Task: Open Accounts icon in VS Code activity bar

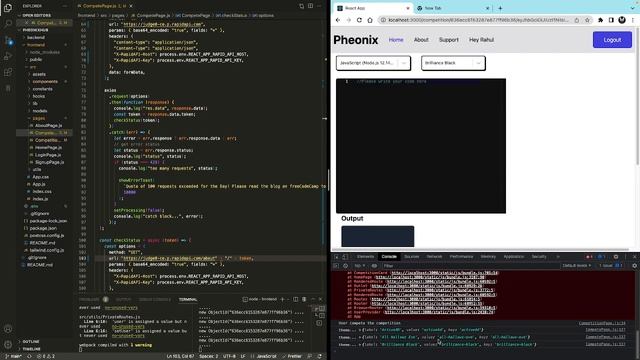Action: (x=8, y=329)
